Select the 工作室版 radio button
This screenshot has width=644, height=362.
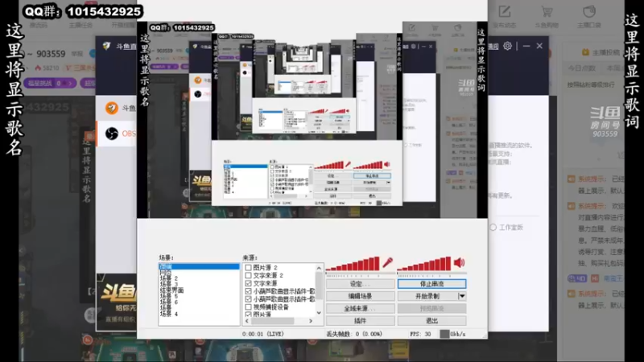[x=493, y=228]
